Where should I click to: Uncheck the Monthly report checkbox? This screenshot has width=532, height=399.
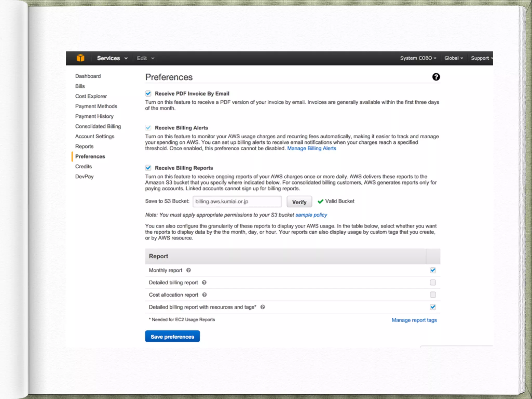coord(433,270)
